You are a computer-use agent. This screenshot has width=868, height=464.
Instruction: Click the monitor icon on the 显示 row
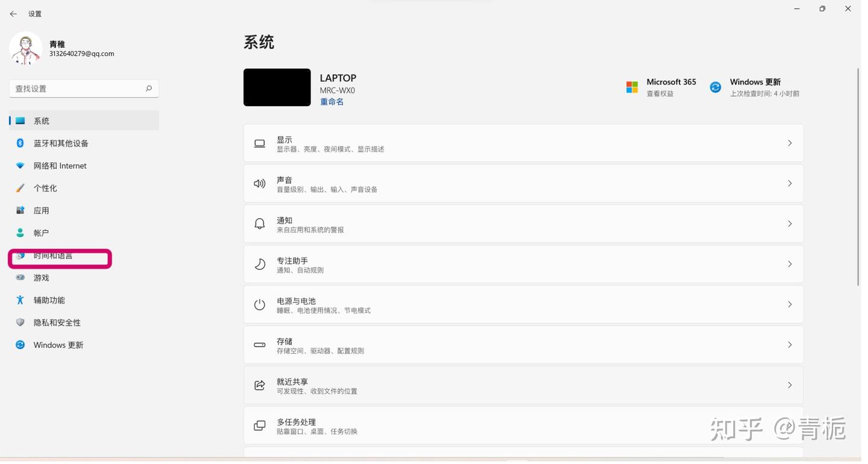(x=259, y=143)
